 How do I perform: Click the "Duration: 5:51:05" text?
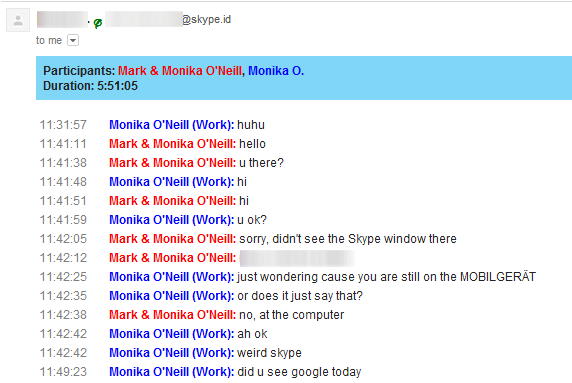tap(90, 86)
